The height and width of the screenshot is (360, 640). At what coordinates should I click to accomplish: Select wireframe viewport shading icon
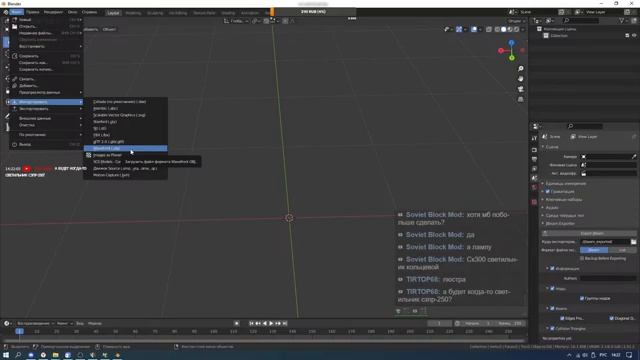point(497,29)
